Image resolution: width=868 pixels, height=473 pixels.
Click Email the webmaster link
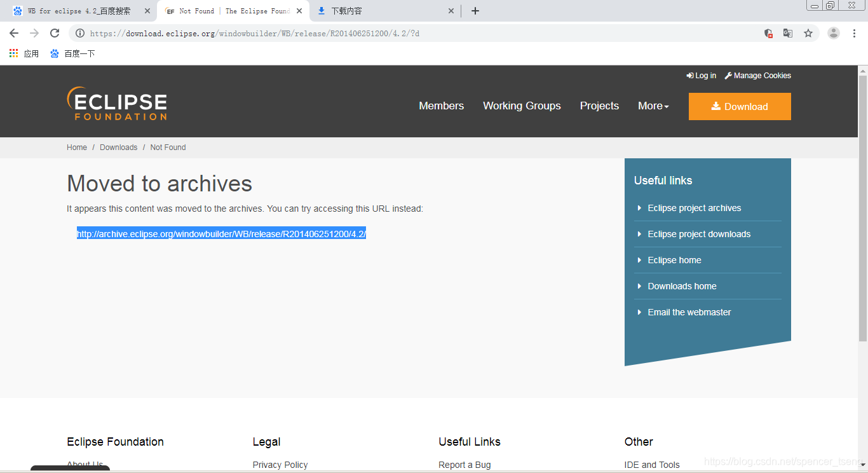pos(689,312)
